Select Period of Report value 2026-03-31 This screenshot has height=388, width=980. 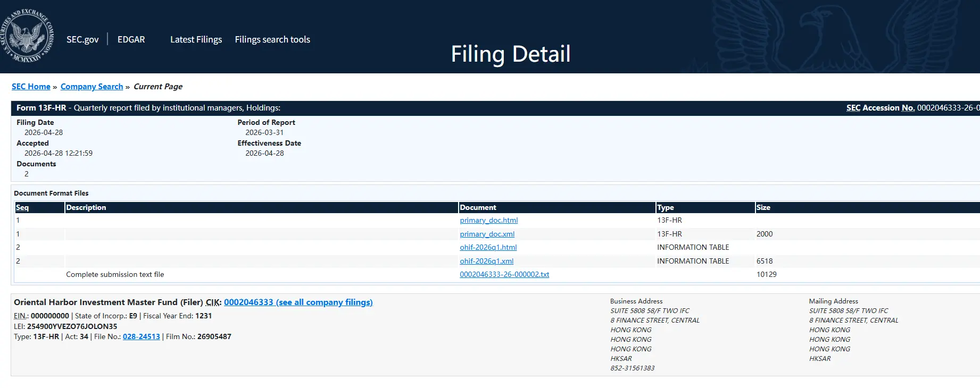click(264, 132)
